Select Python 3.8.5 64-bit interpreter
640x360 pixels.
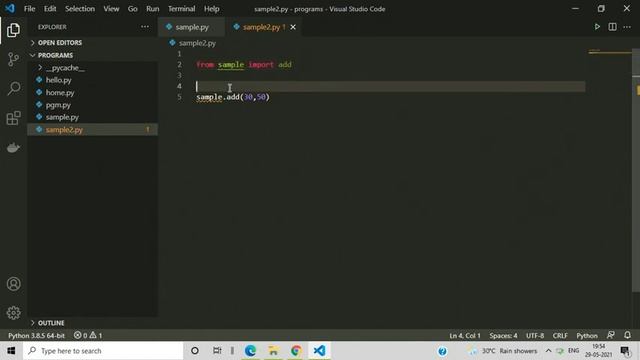tap(36, 336)
